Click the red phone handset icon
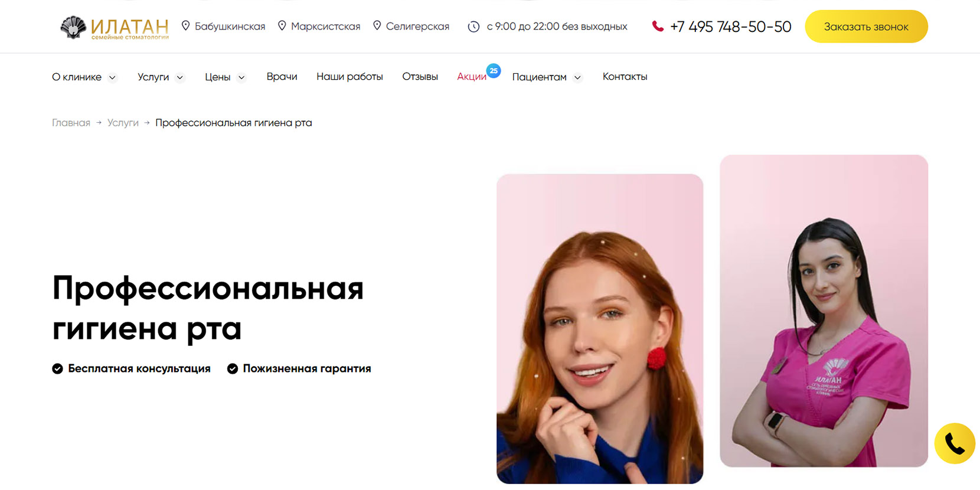The height and width of the screenshot is (490, 980). (x=658, y=27)
